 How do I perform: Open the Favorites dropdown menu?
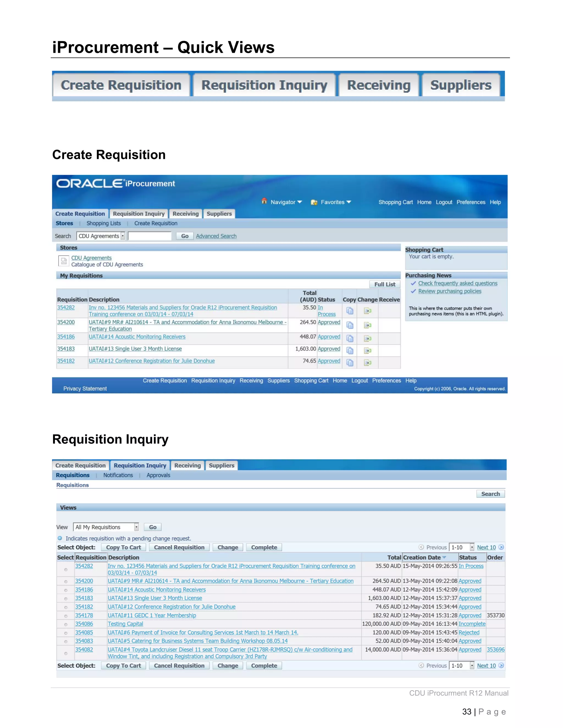click(x=336, y=202)
